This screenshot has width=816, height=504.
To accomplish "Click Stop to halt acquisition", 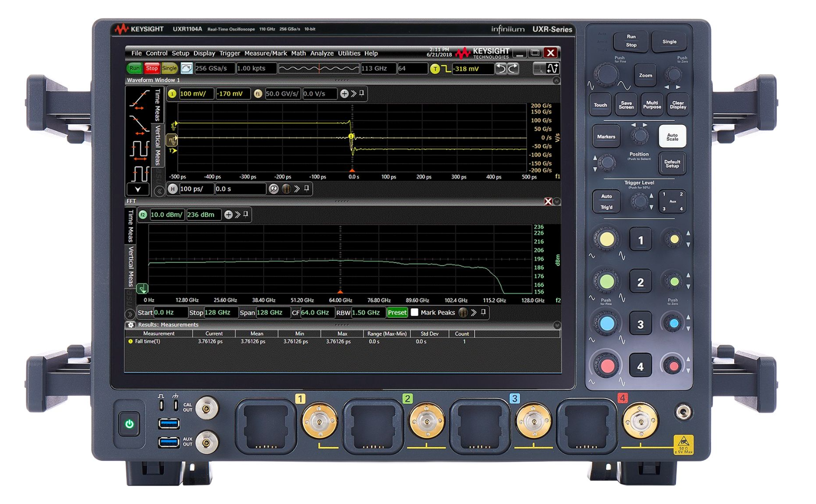I will click(152, 68).
